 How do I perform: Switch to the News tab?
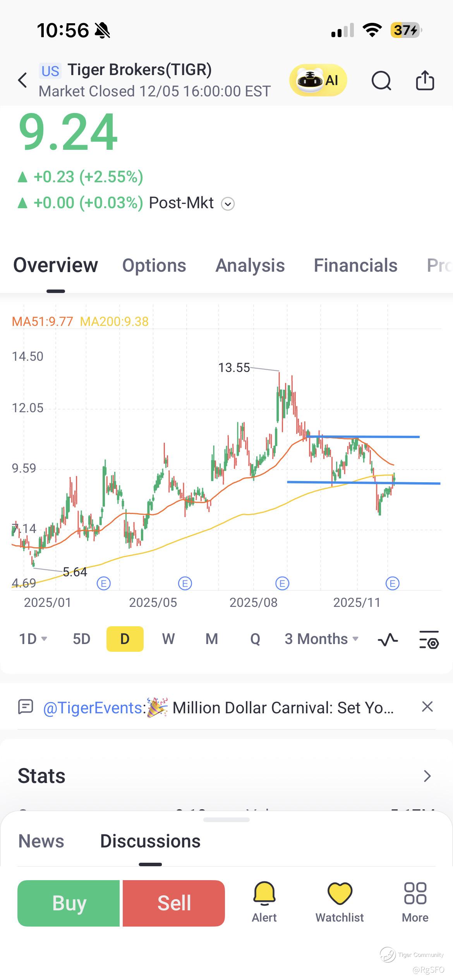[41, 841]
